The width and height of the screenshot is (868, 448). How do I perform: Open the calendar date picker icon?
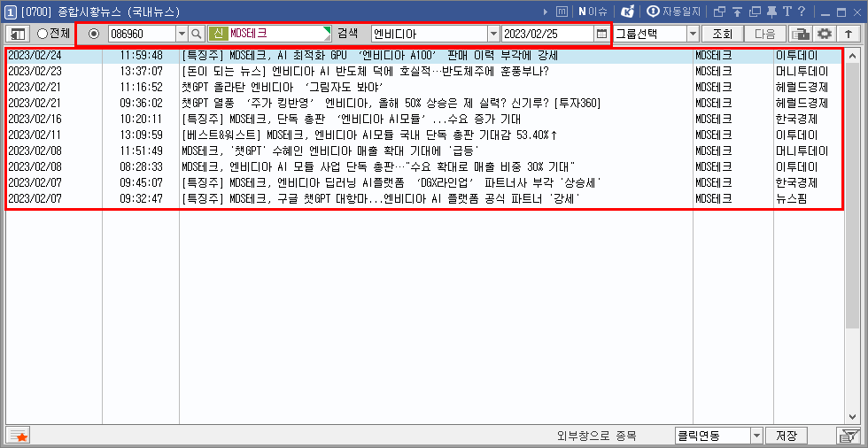pos(601,34)
